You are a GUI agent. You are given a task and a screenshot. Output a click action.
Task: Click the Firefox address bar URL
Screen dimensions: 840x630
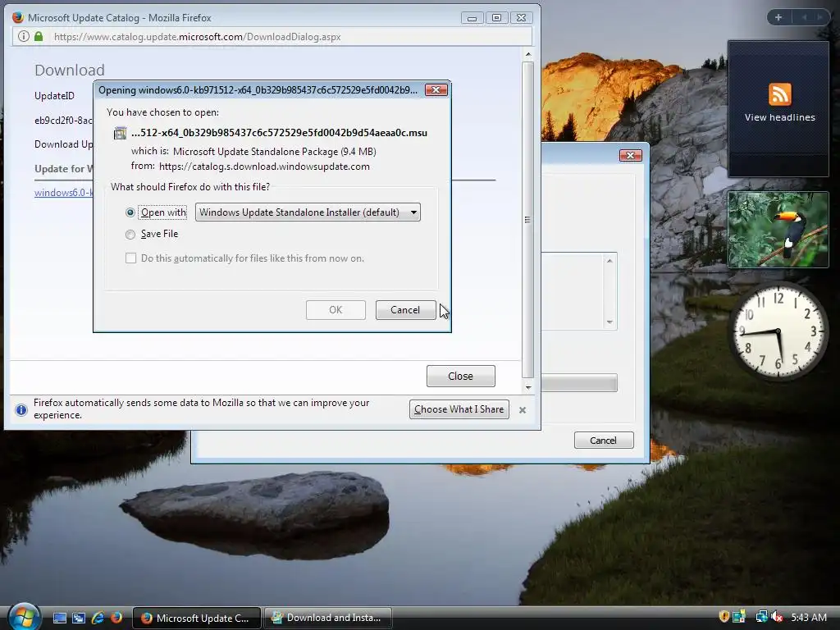(x=197, y=36)
